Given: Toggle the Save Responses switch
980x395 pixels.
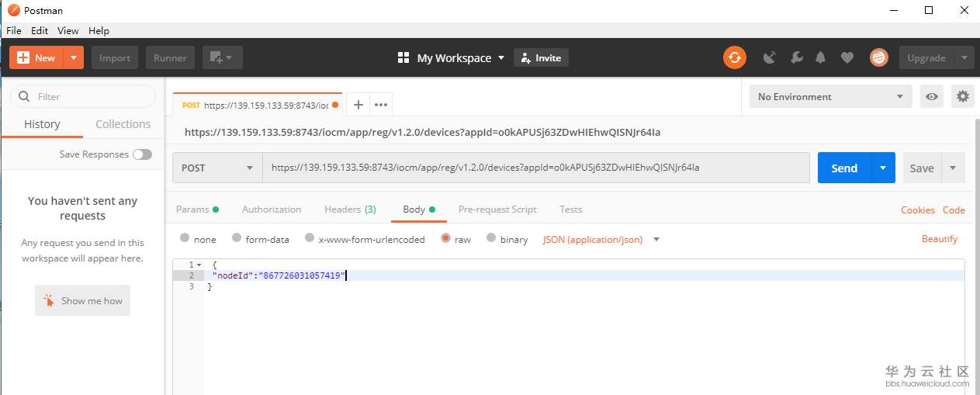Looking at the screenshot, I should click(x=142, y=154).
